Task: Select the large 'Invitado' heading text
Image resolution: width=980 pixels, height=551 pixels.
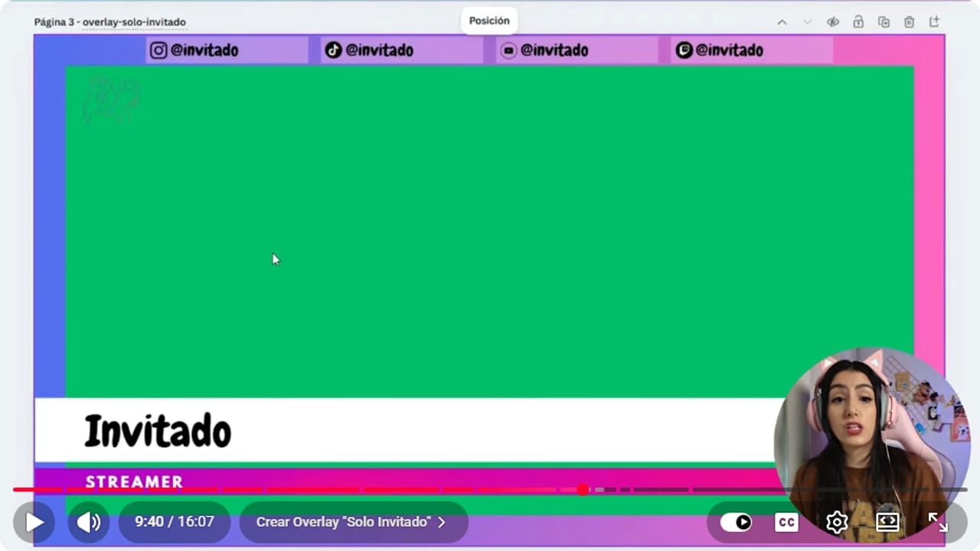Action: 158,431
